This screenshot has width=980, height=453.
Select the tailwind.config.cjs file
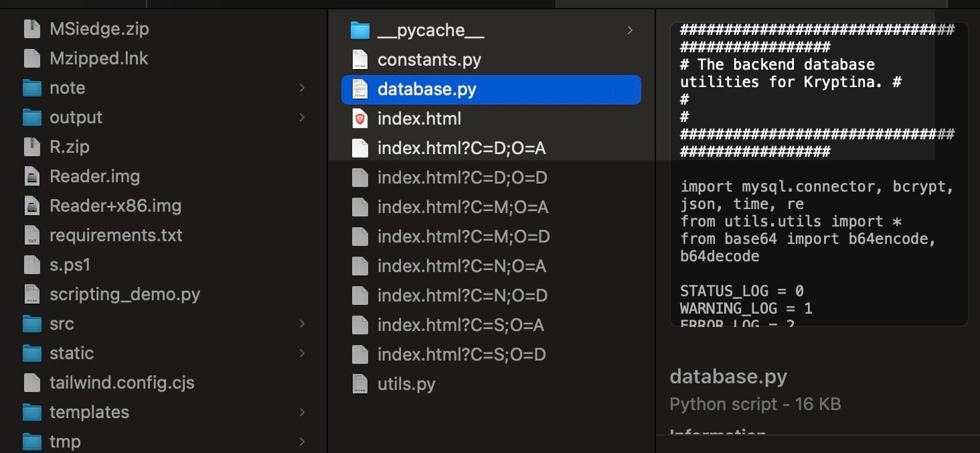point(122,383)
